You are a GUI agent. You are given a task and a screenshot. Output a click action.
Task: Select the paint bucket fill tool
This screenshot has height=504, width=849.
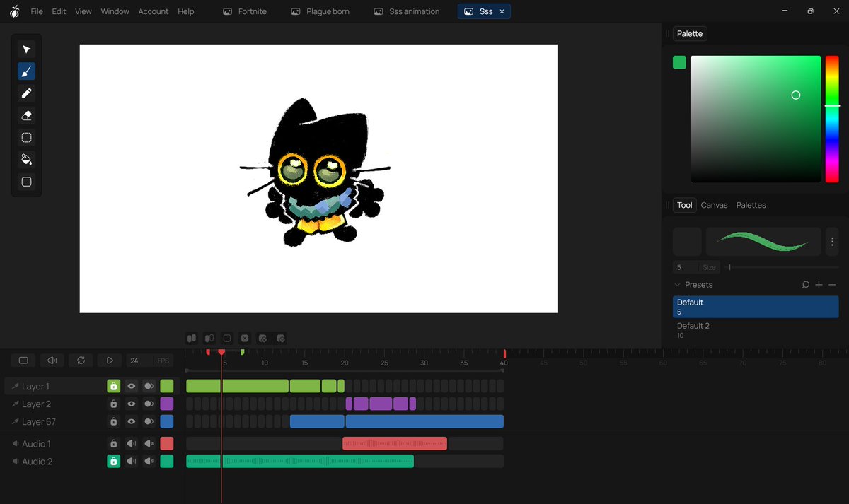coord(27,160)
